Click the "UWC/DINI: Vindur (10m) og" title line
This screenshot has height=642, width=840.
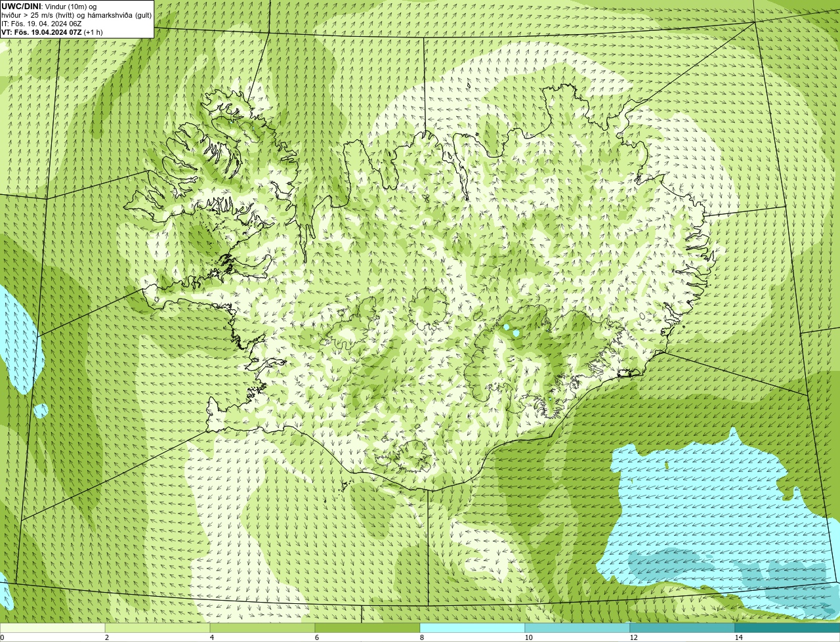pos(49,7)
